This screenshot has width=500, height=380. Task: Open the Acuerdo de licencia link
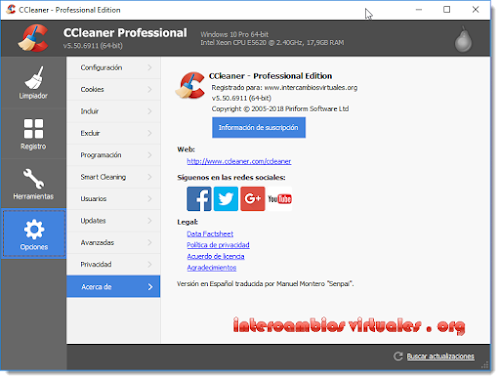tap(215, 256)
